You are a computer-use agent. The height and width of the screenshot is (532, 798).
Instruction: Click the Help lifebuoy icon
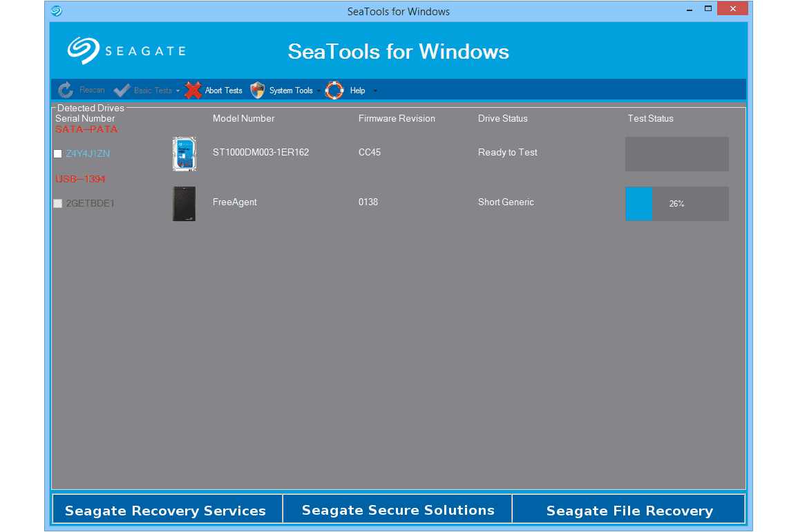pyautogui.click(x=334, y=91)
